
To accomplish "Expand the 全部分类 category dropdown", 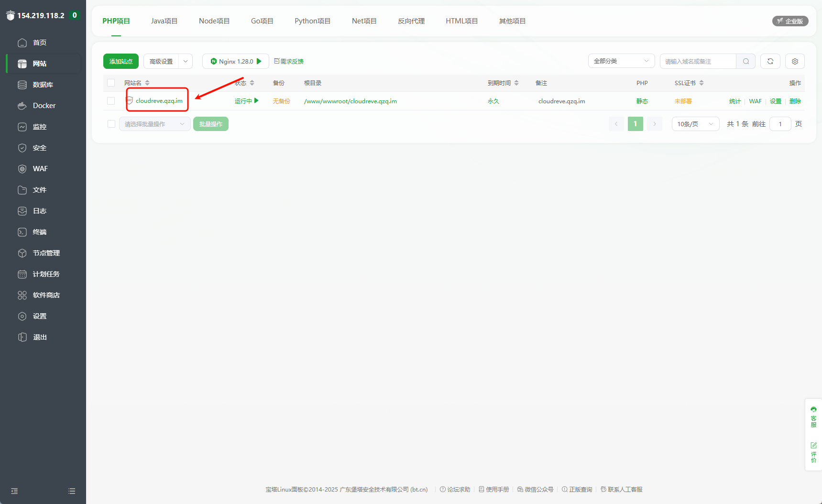I will 621,61.
